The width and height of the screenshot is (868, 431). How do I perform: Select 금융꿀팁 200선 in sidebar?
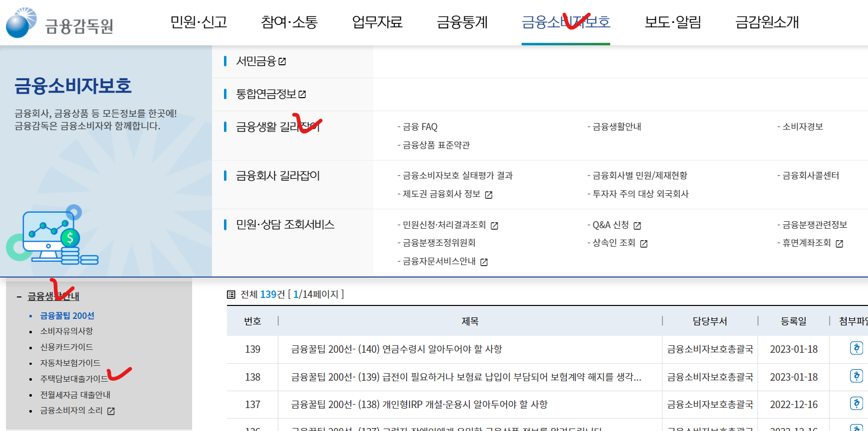tap(67, 316)
